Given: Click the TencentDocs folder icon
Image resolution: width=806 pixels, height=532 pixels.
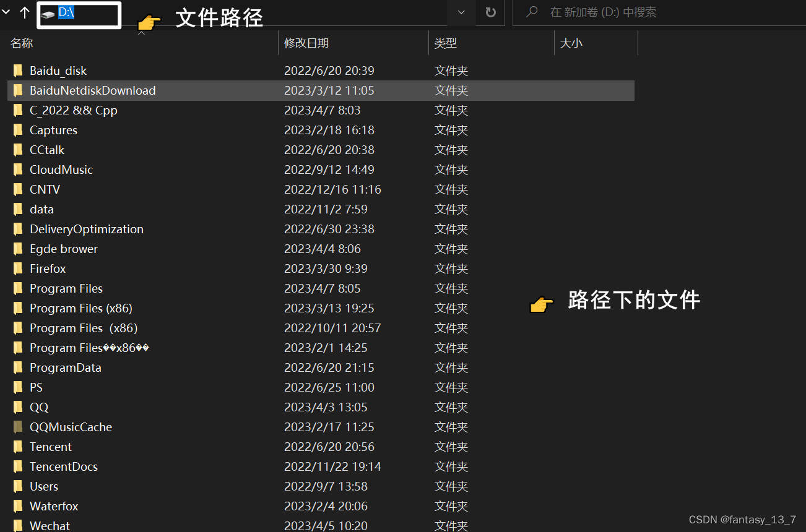Looking at the screenshot, I should (18, 466).
